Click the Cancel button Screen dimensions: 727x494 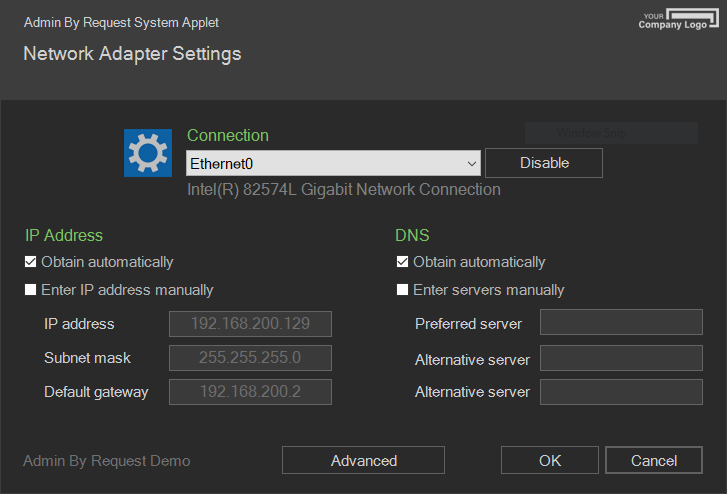point(654,461)
